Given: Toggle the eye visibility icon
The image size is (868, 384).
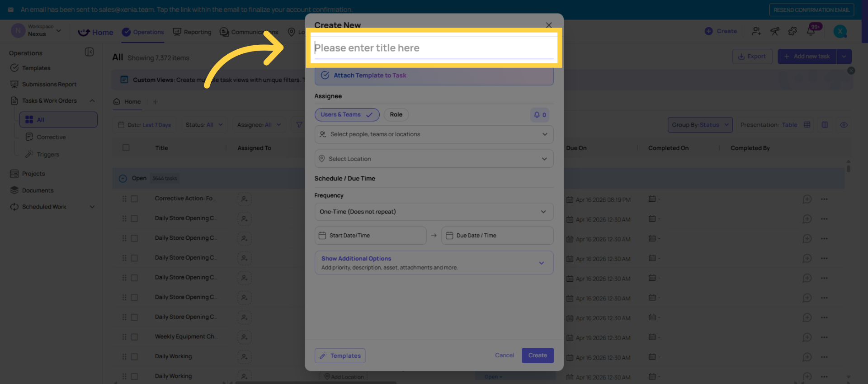Looking at the screenshot, I should click(x=844, y=125).
